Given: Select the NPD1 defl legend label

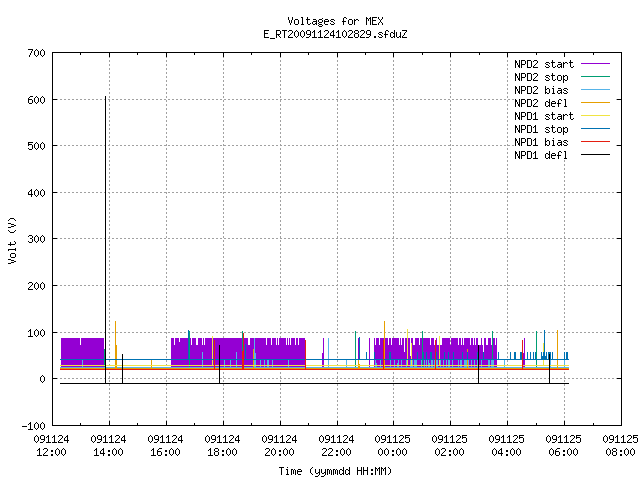Looking at the screenshot, I should click(x=541, y=156).
